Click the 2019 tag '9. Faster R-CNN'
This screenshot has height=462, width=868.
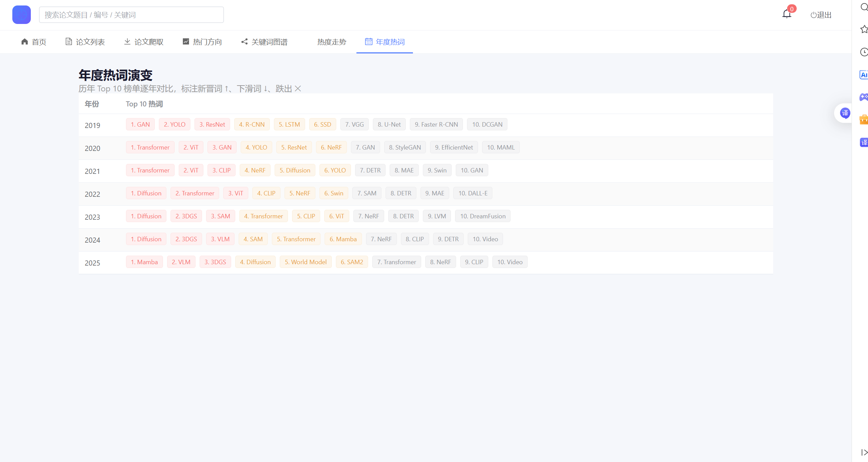click(x=436, y=125)
